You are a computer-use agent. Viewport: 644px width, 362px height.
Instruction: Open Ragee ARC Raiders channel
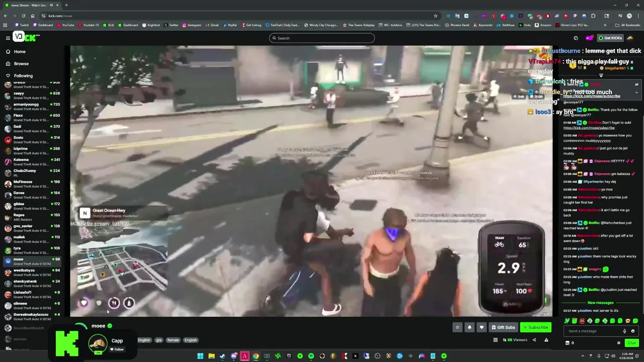(x=32, y=217)
